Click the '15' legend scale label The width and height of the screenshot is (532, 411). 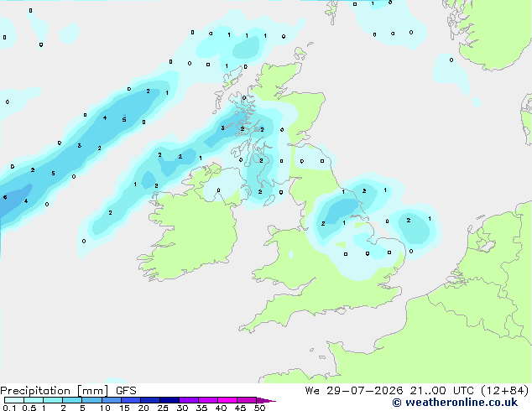124,408
